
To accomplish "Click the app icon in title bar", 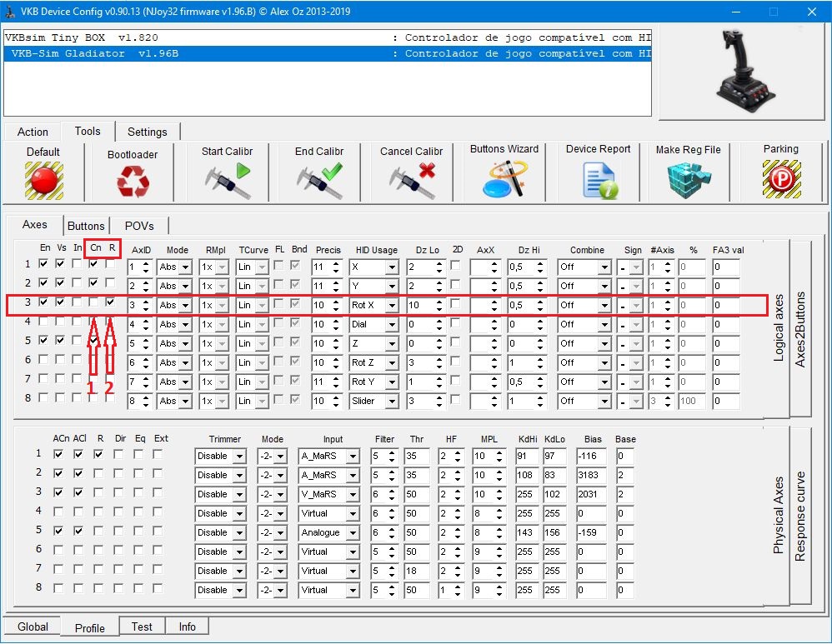I will [x=10, y=11].
